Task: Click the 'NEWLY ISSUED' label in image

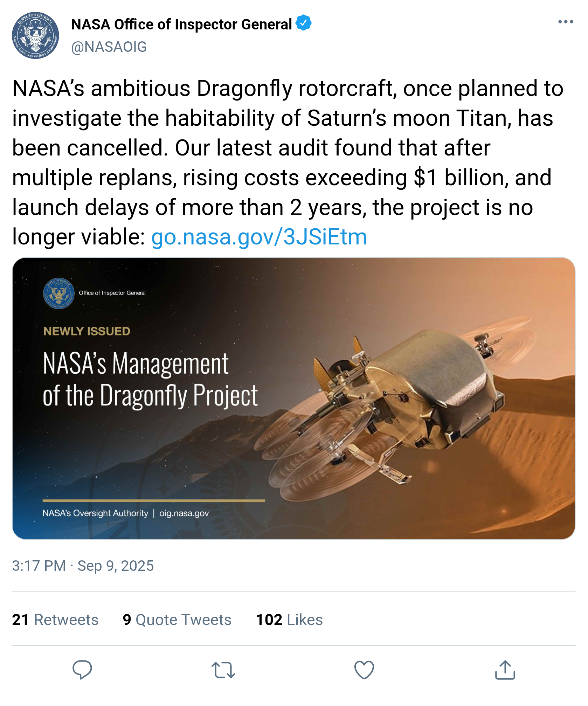Action: pyautogui.click(x=87, y=331)
